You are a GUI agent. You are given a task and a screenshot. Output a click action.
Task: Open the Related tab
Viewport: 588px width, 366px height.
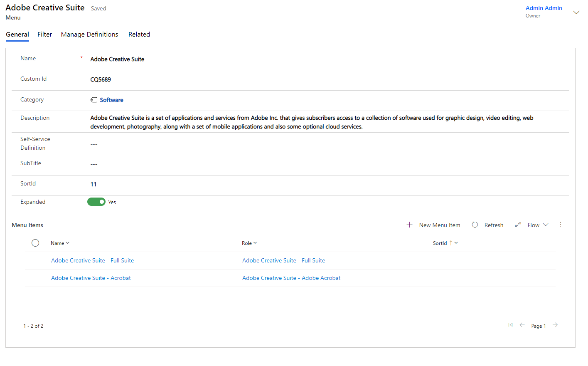139,35
